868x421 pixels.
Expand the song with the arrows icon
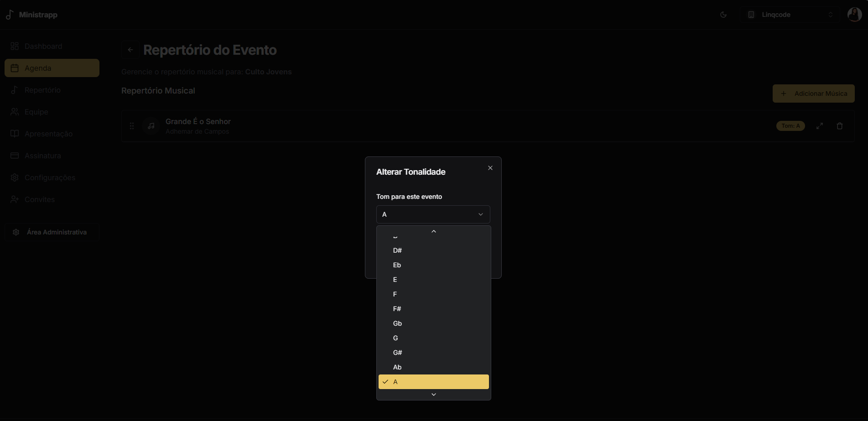819,126
